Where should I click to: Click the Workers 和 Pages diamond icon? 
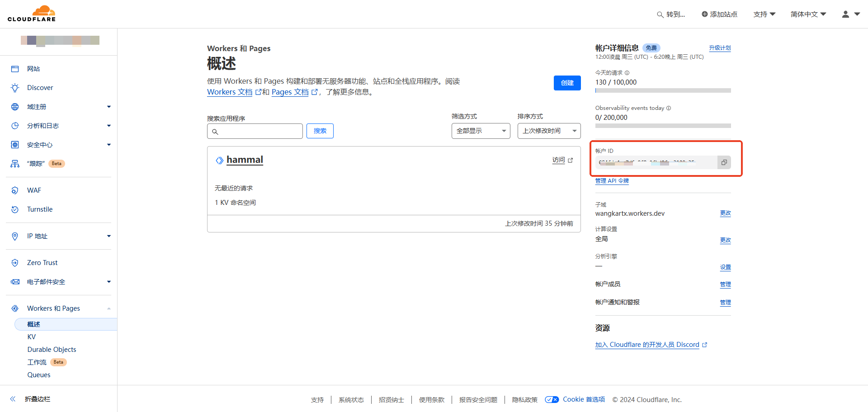tap(15, 308)
